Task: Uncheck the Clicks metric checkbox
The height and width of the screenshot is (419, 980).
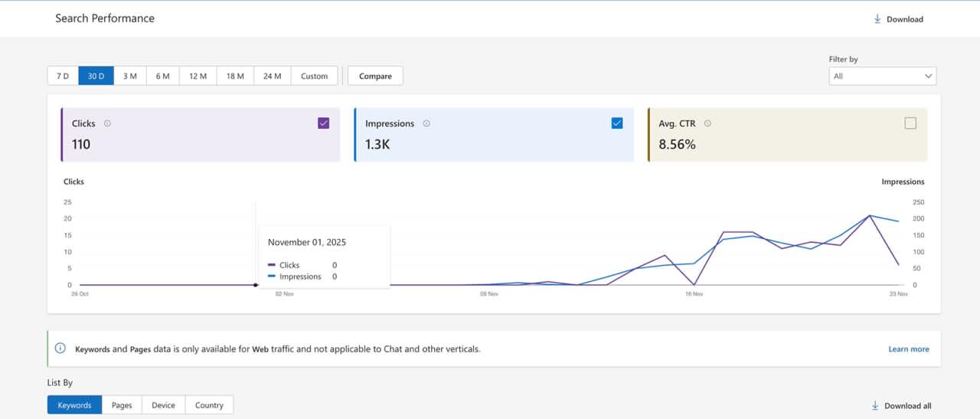Action: (x=323, y=123)
